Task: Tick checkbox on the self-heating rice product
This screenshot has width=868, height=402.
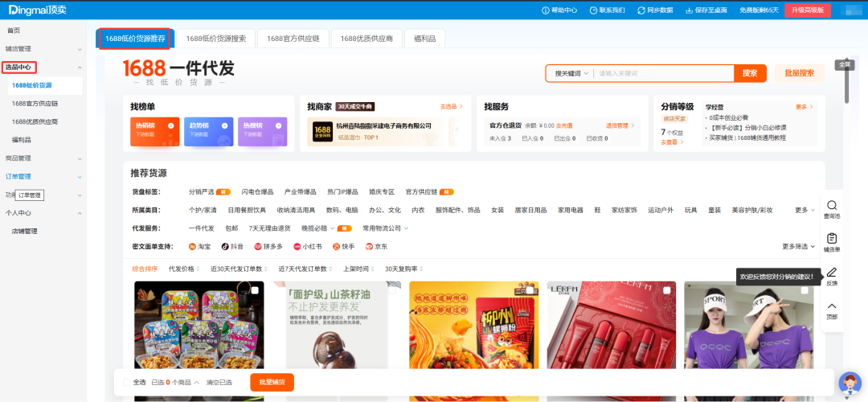Action: coord(255,290)
